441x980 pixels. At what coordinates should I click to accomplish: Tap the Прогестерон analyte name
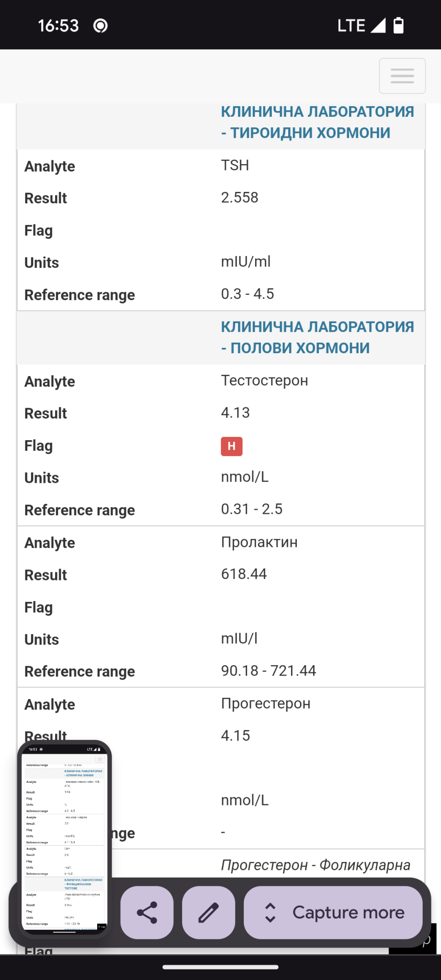point(265,703)
